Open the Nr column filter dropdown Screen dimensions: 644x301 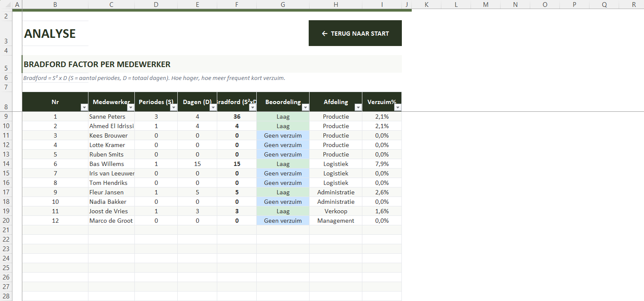pos(84,107)
